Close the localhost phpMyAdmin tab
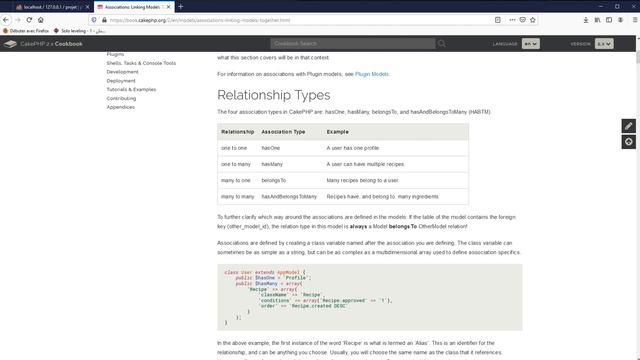The image size is (640, 360). [x=87, y=7]
